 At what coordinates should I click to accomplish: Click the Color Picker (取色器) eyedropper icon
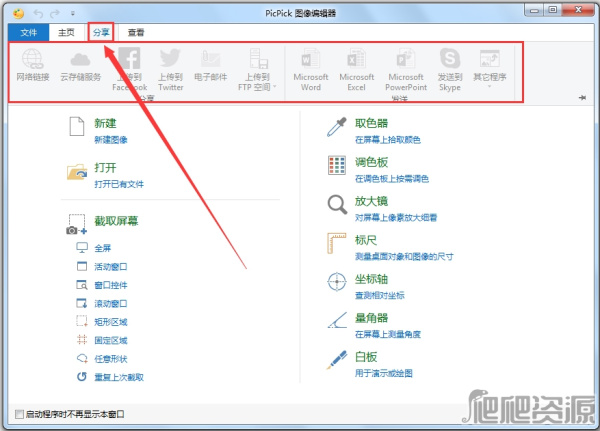pos(337,127)
